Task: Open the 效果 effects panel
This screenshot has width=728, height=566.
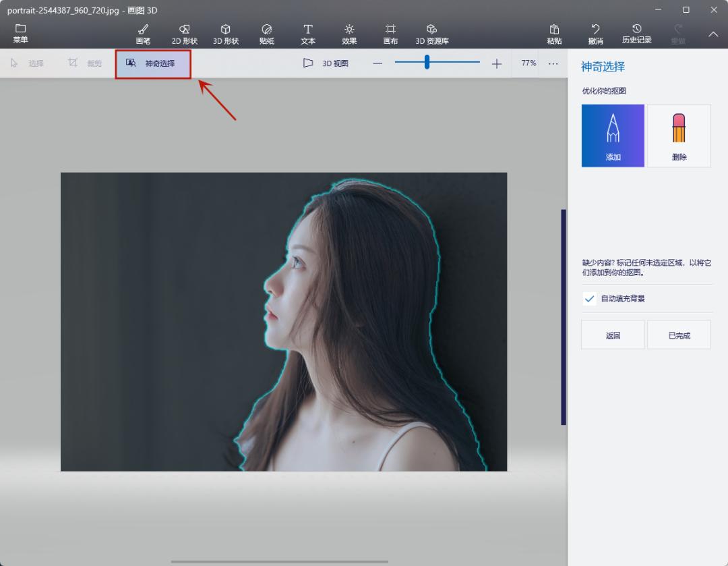Action: pos(349,34)
